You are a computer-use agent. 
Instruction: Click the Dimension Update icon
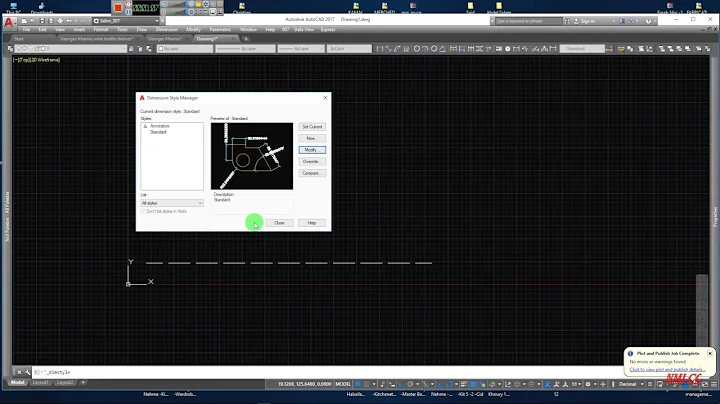[553, 49]
